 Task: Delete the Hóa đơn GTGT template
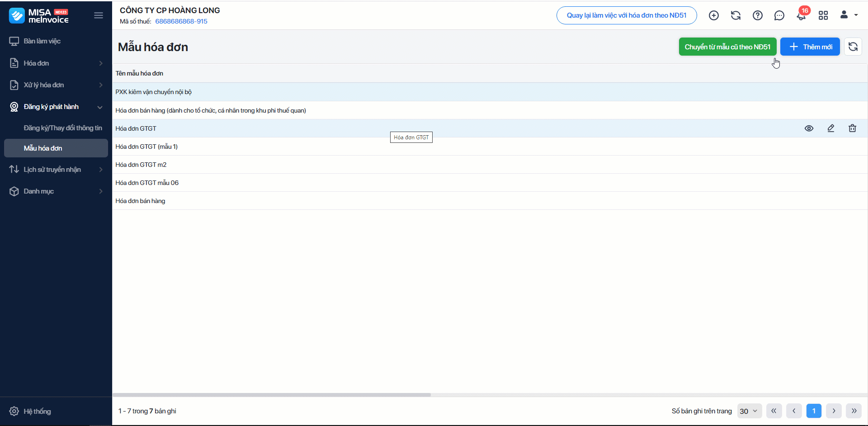853,128
